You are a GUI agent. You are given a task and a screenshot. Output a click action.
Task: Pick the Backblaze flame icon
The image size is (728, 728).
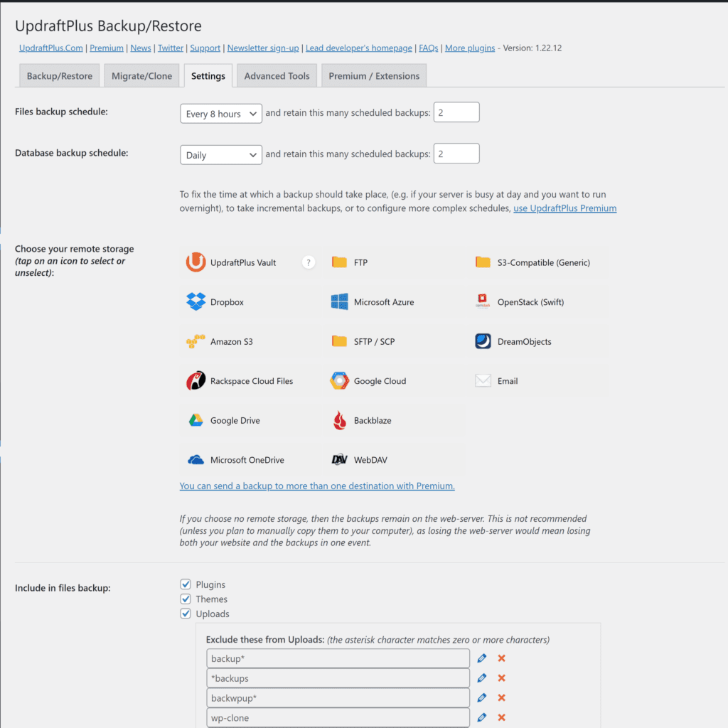click(x=339, y=420)
